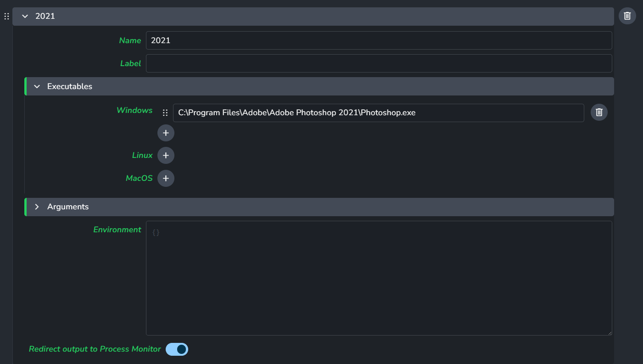Disable Redirect output to Process Monitor switch
The image size is (643, 364).
177,349
